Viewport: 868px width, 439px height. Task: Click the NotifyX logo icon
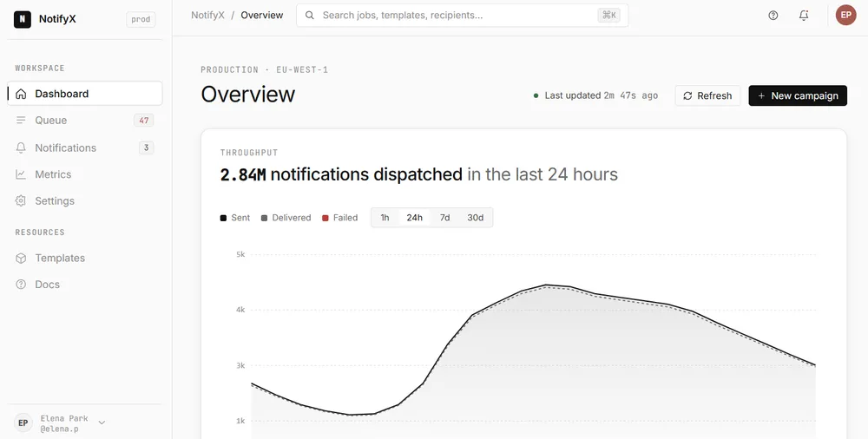(23, 19)
